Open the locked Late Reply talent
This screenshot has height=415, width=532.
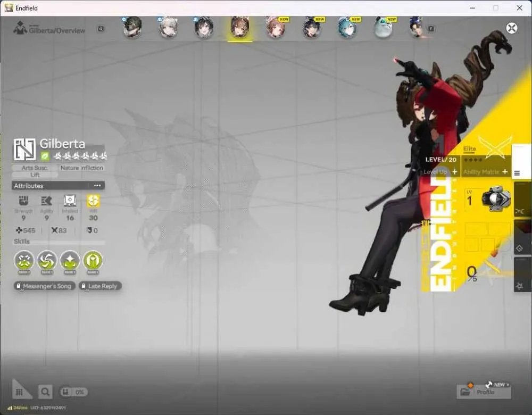click(x=100, y=286)
